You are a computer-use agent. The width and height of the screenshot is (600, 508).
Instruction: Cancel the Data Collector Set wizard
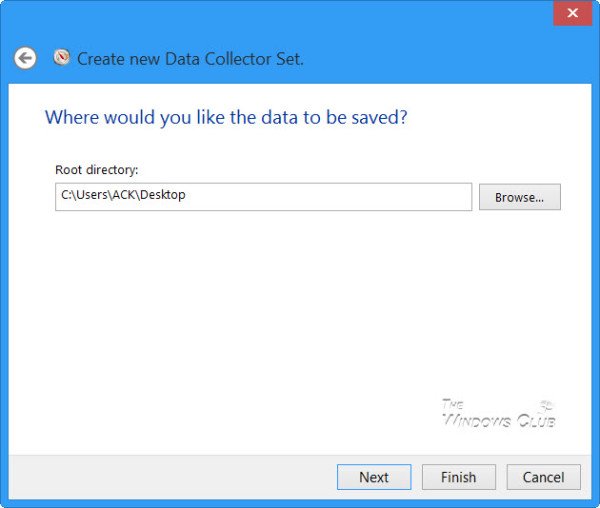click(543, 477)
